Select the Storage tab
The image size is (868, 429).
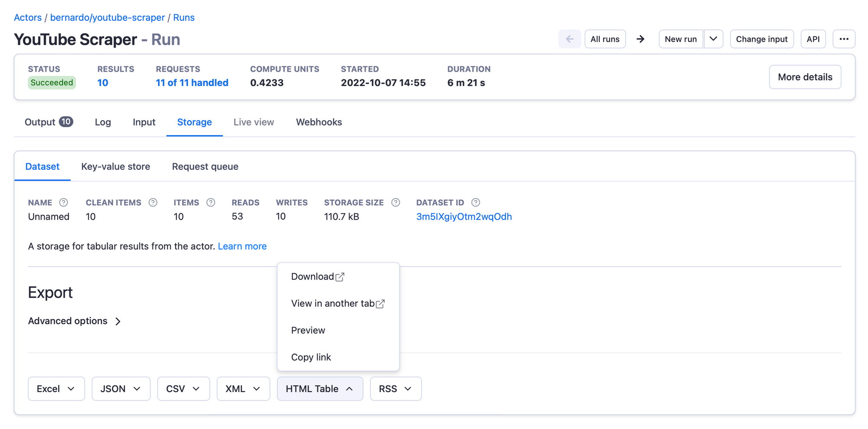tap(194, 122)
